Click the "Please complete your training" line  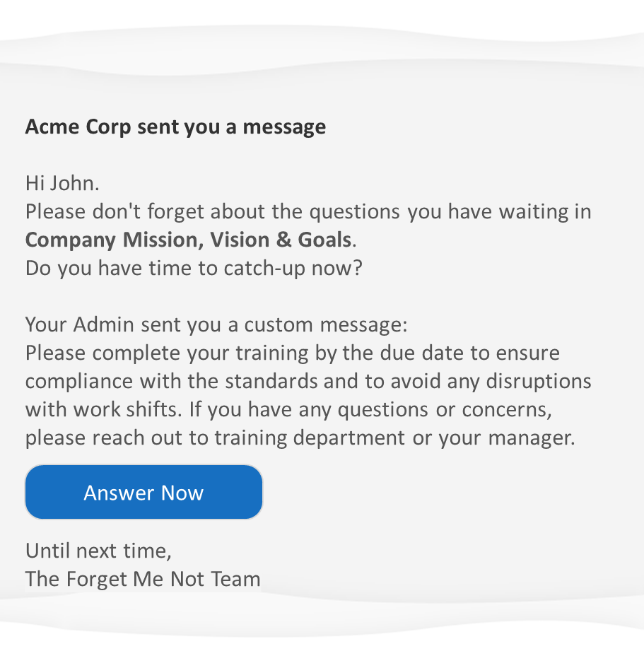[292, 353]
